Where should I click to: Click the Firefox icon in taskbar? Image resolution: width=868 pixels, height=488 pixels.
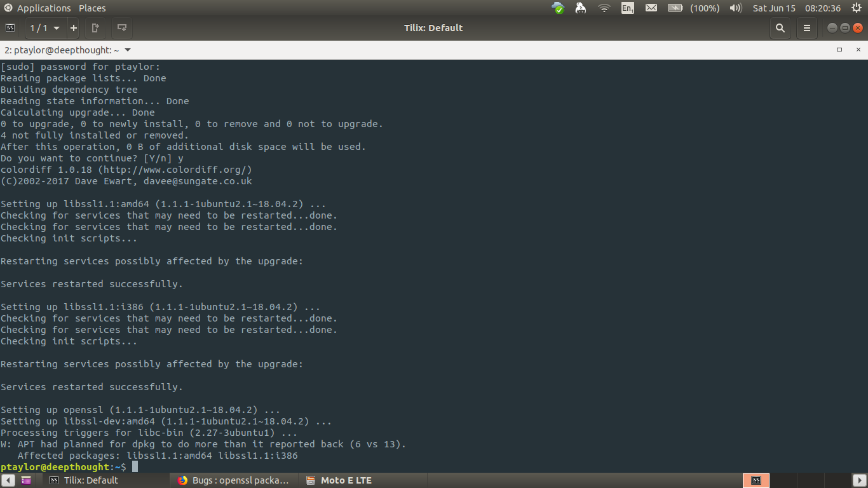click(x=183, y=480)
